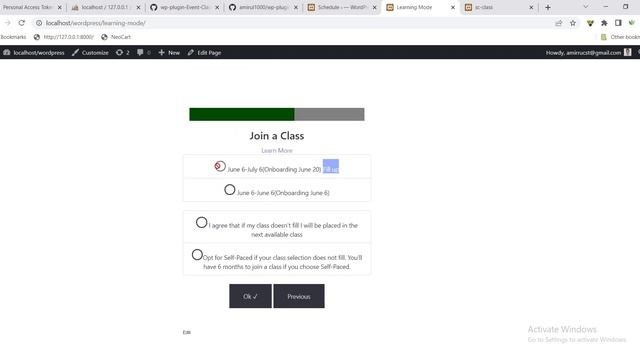Choose the Opt for Self-Paced radio option

coord(197,255)
